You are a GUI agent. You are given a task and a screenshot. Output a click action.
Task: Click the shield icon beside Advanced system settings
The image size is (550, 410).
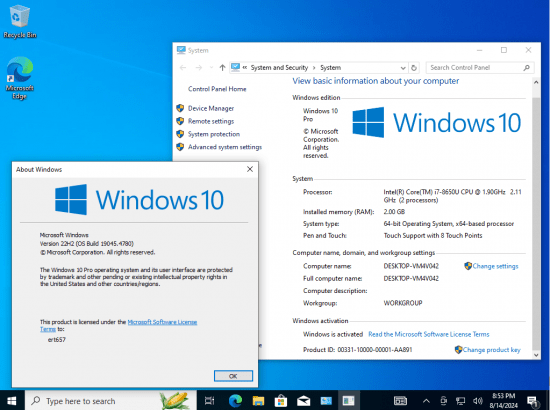tap(180, 147)
